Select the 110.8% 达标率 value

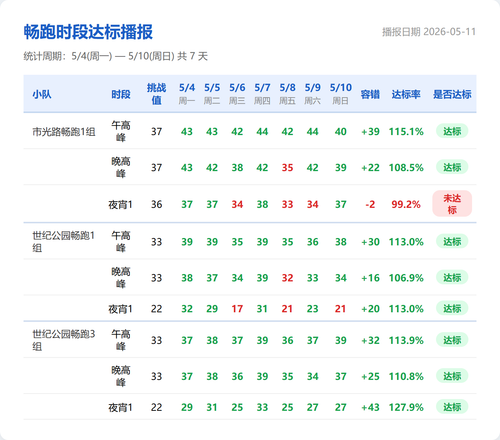coord(406,376)
